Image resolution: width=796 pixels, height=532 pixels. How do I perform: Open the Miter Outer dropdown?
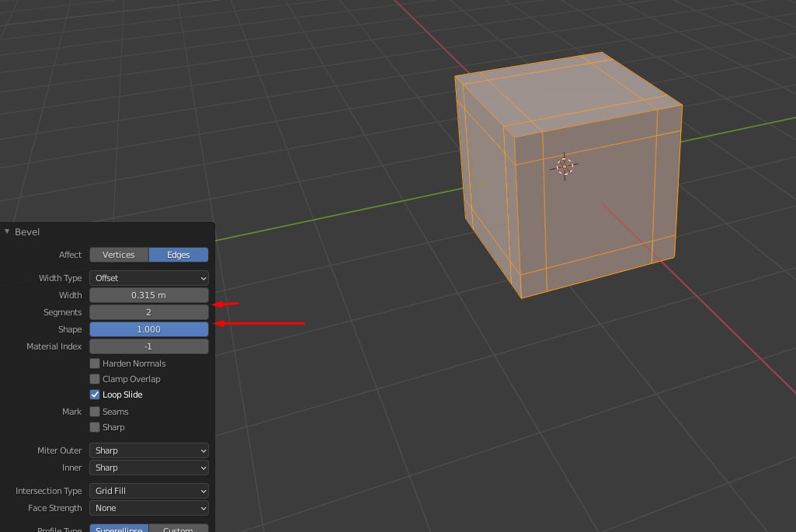pyautogui.click(x=149, y=450)
